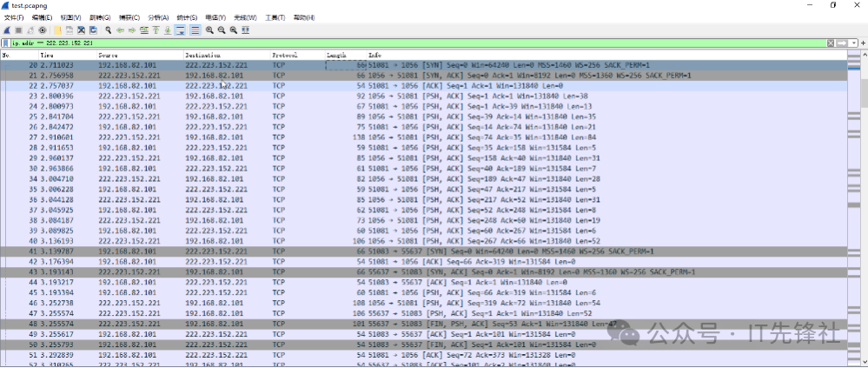
Task: Open Find Packet with the magnifier icon
Action: (109, 30)
